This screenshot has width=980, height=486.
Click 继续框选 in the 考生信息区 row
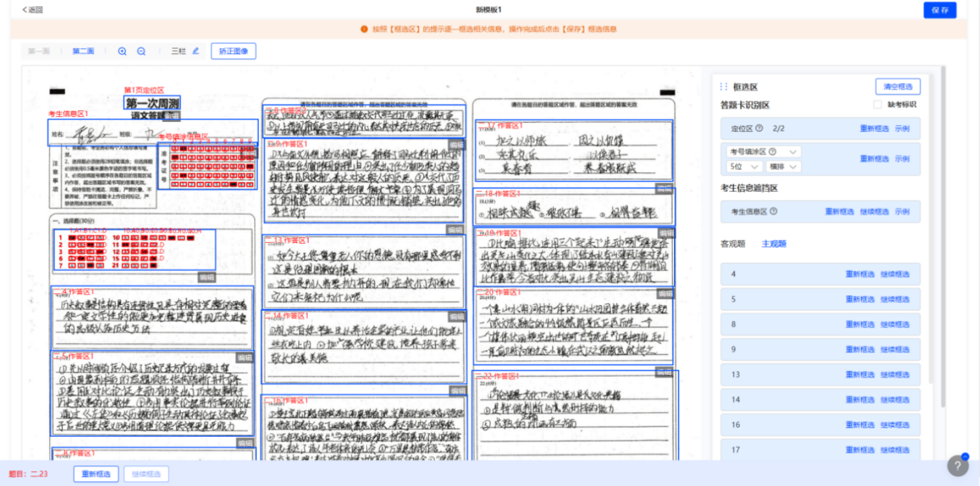point(874,212)
